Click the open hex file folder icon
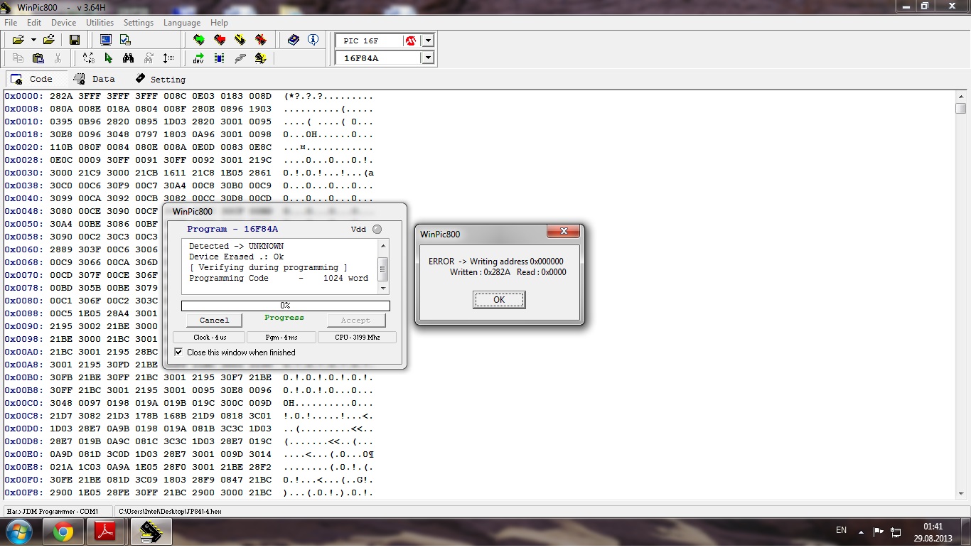 point(18,41)
